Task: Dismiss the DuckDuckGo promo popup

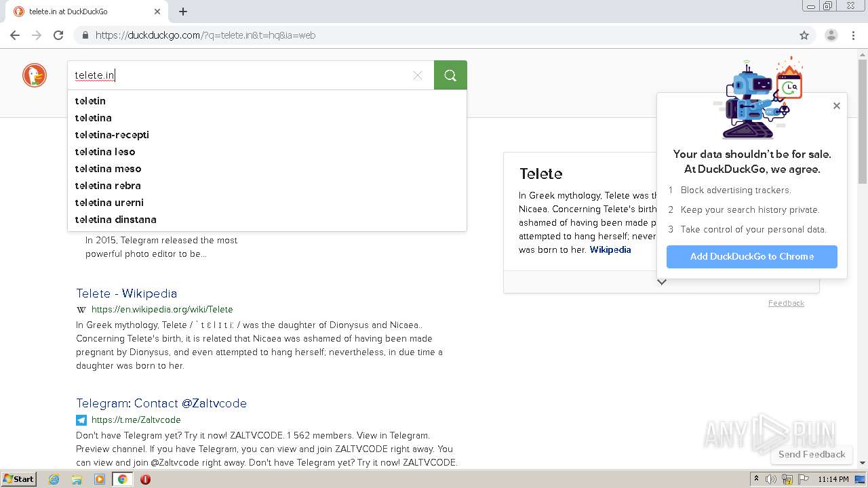Action: tap(837, 106)
